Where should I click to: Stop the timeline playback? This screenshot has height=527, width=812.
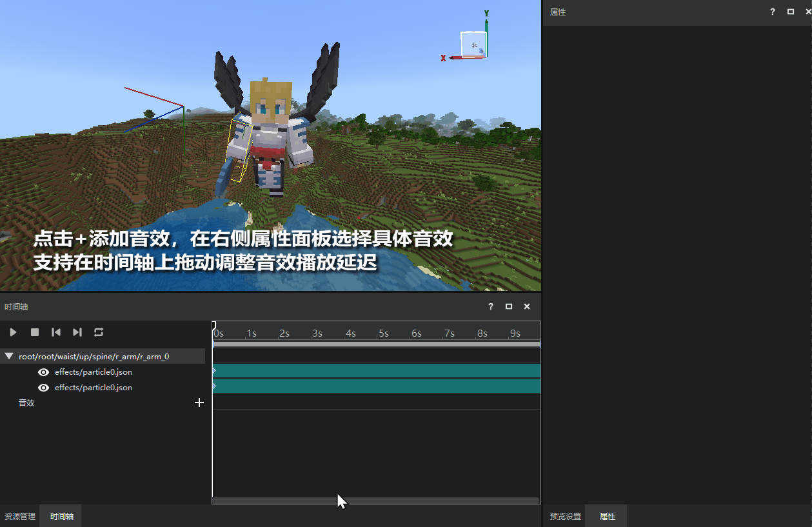35,332
